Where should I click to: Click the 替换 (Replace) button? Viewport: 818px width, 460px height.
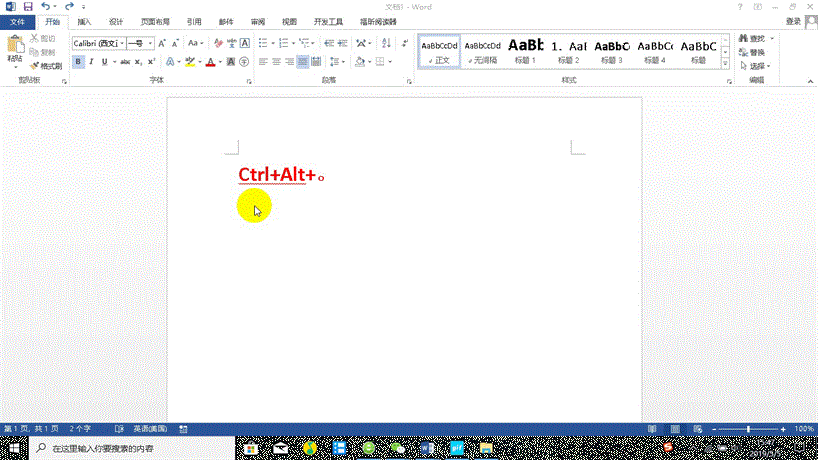click(756, 52)
